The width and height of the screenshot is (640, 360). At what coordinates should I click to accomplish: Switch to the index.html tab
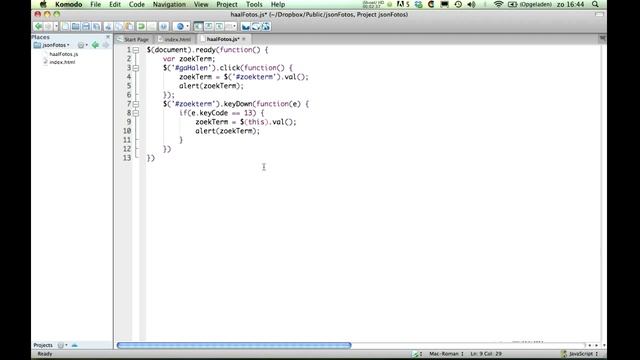175,39
